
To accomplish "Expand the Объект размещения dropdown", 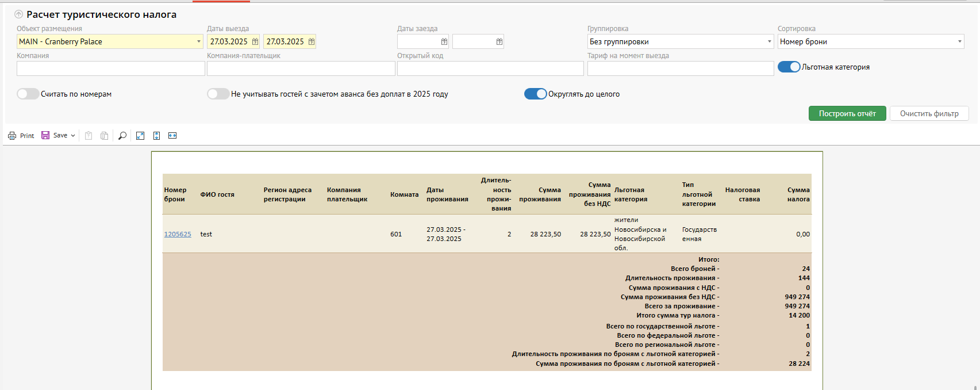I will coord(199,41).
